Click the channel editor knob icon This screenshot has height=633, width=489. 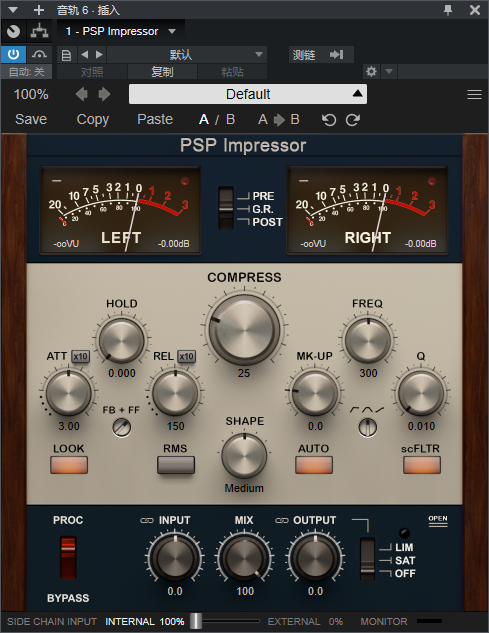14,31
